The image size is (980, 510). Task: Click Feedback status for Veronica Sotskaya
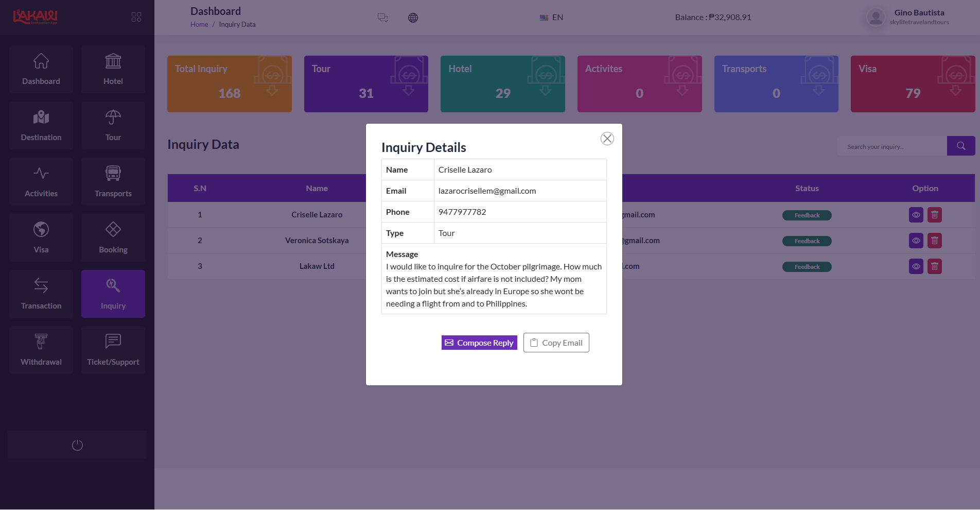(x=807, y=241)
